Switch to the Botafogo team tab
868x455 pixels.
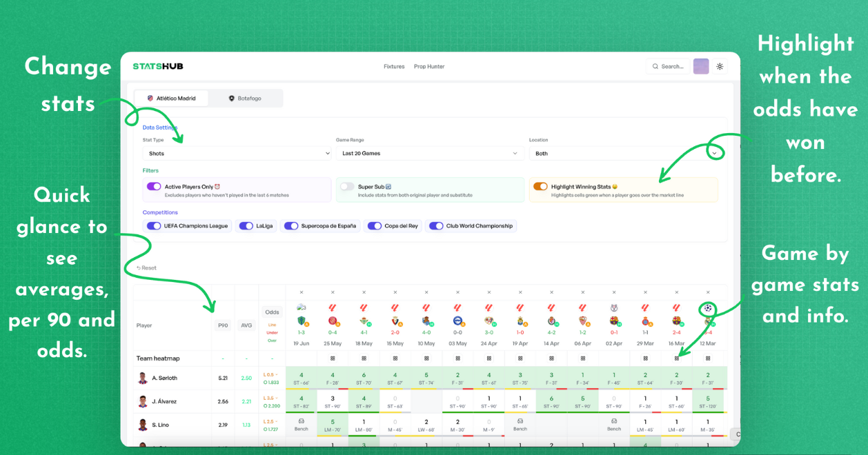point(245,98)
